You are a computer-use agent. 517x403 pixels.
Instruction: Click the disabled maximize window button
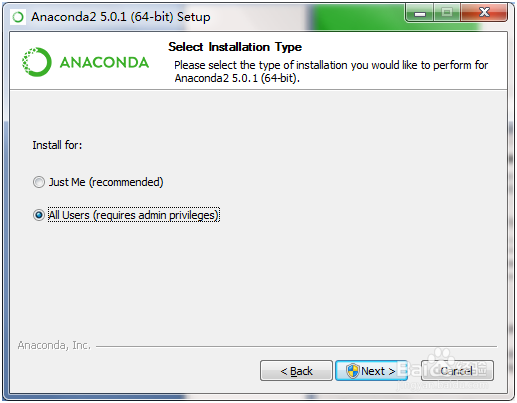[x=447, y=13]
